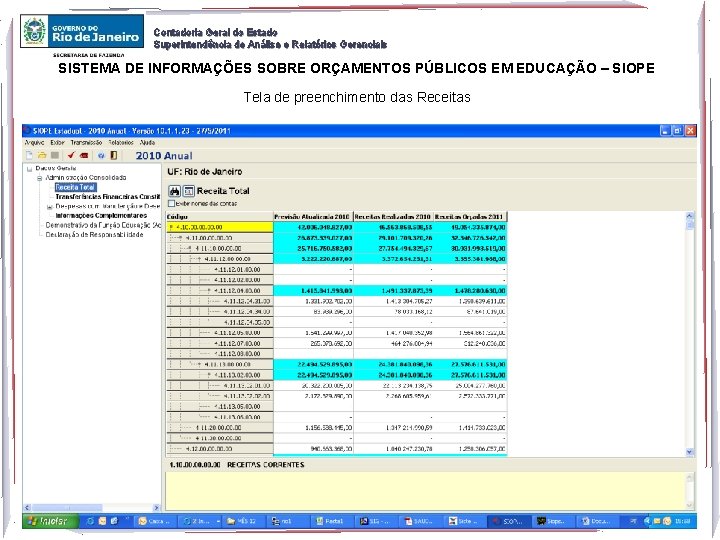
Task: Collapse the 1.11.12.04.00.00 row expander
Action: click(x=209, y=291)
